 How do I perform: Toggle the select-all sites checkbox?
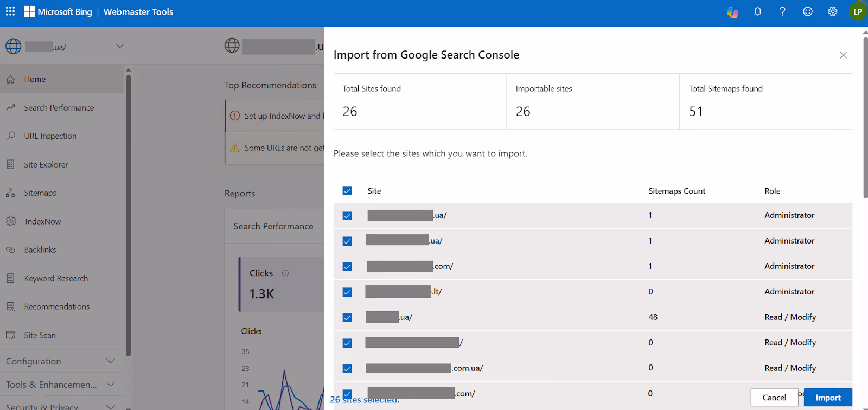coord(347,191)
